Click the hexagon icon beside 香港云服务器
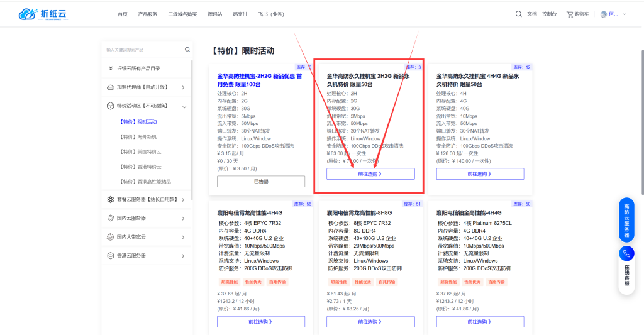 [111, 255]
